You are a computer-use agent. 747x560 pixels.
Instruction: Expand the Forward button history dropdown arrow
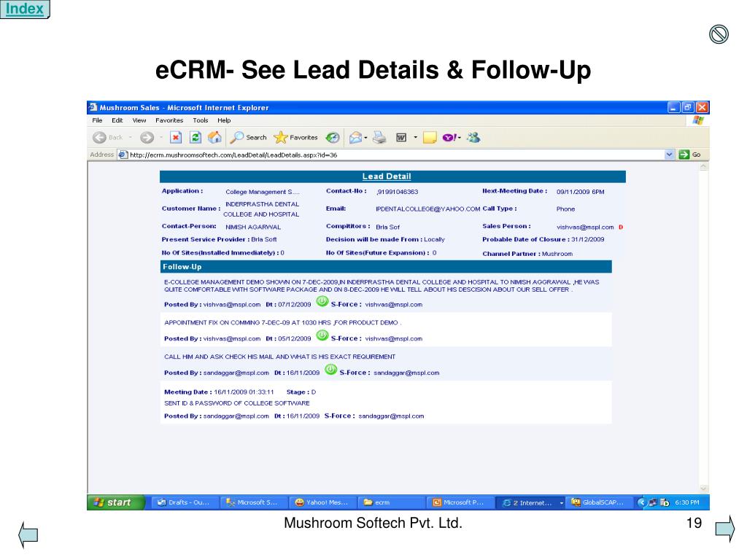tap(161, 138)
